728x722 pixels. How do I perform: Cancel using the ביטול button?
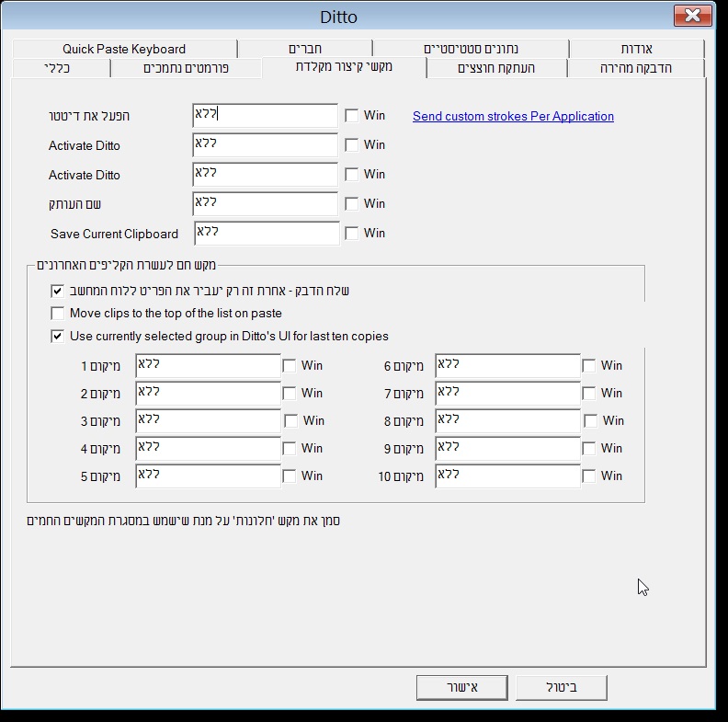pyautogui.click(x=562, y=687)
